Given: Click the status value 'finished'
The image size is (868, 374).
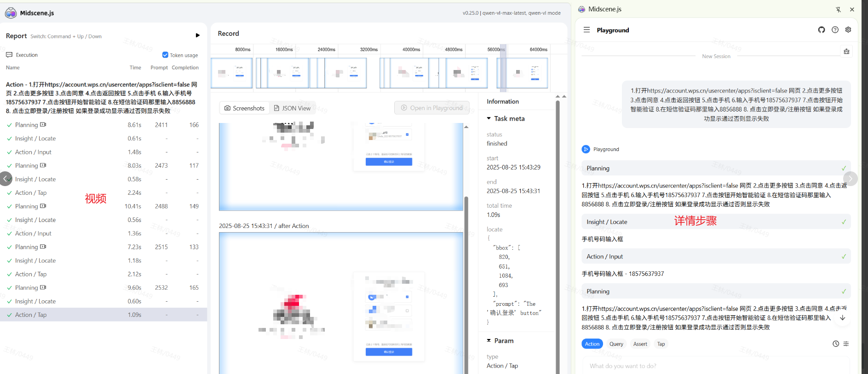Looking at the screenshot, I should (497, 143).
